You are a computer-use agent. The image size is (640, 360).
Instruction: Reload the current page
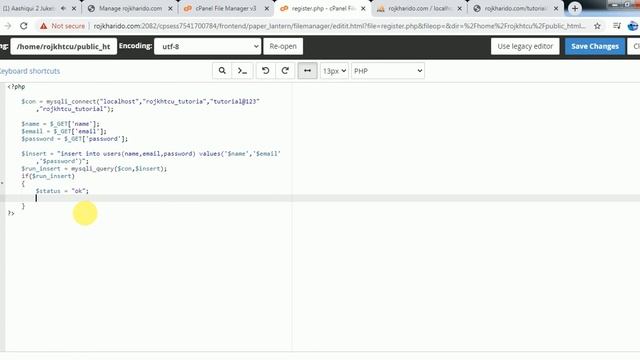pos(24,26)
